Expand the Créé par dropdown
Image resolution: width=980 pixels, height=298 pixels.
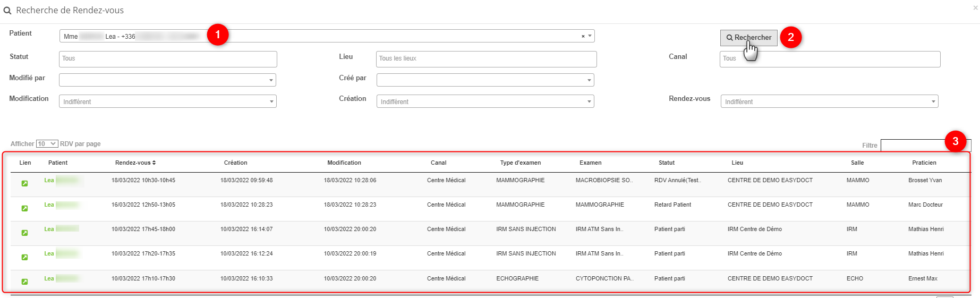[x=485, y=80]
